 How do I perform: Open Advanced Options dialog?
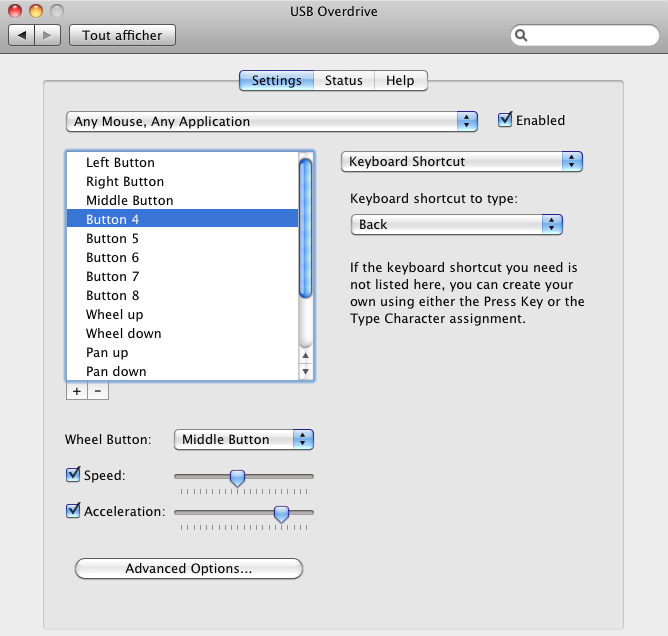[x=189, y=569]
